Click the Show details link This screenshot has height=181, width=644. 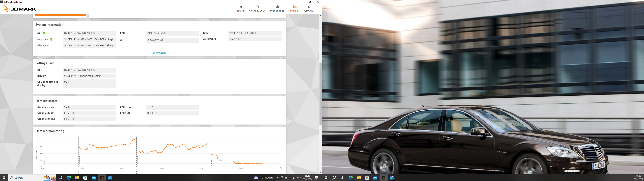(x=159, y=52)
